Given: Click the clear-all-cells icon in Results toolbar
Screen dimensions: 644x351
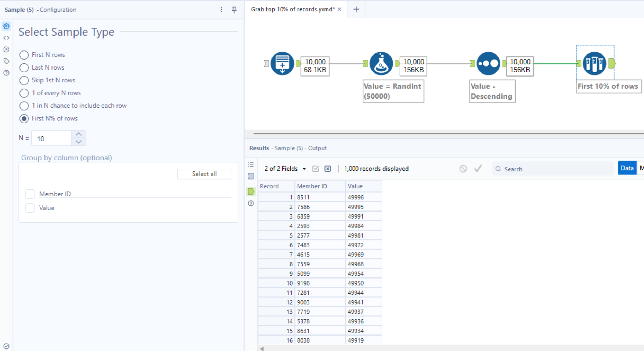Looking at the screenshot, I should [327, 169].
